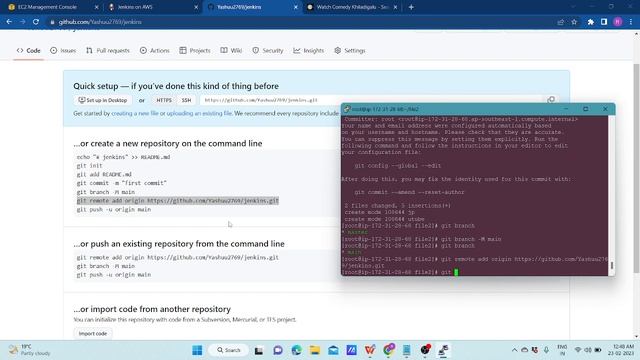Open the browser profile avatar
This screenshot has height=360, width=640.
click(x=618, y=22)
